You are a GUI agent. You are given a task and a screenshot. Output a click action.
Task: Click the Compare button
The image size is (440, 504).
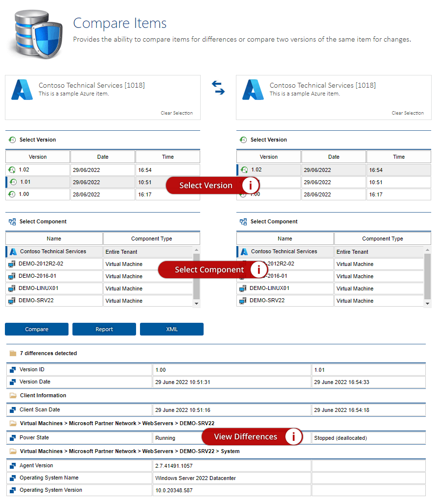point(37,329)
